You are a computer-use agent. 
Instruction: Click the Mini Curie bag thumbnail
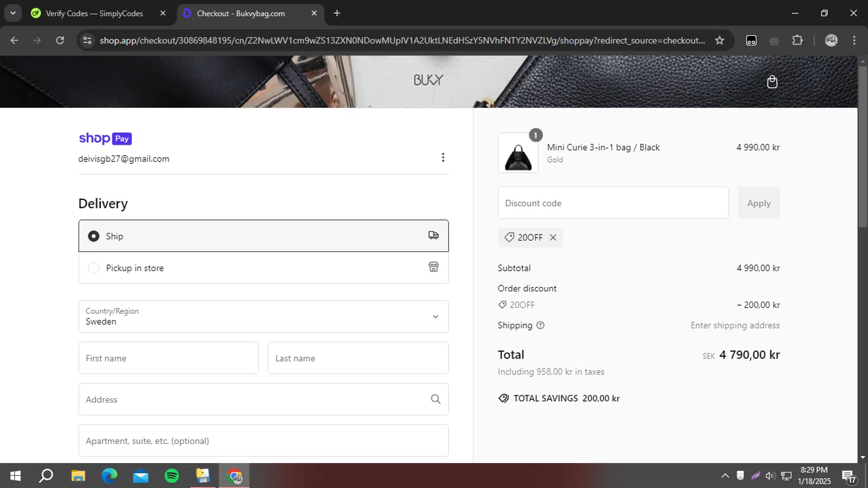pyautogui.click(x=518, y=153)
